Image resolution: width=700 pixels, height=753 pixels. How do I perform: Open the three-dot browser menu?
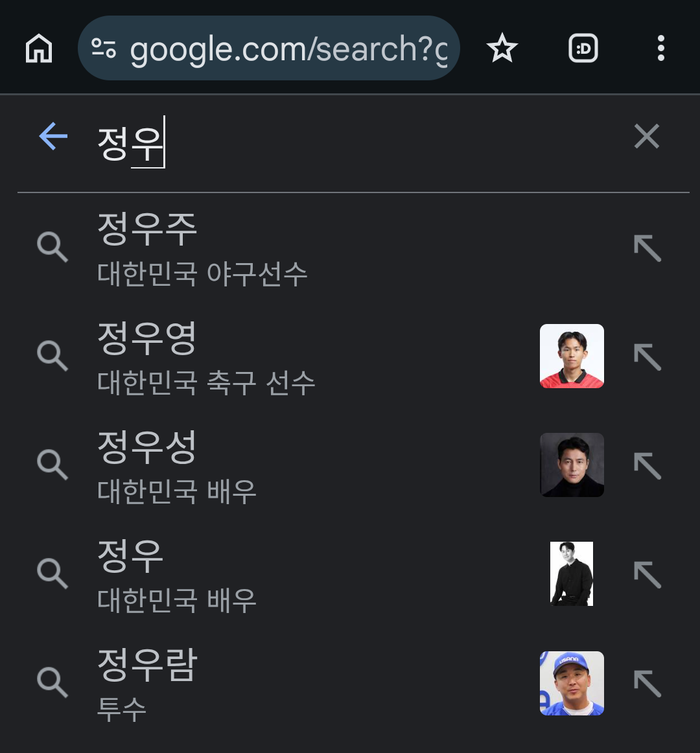point(660,49)
